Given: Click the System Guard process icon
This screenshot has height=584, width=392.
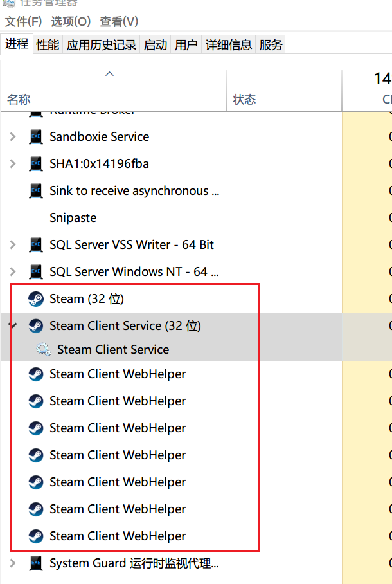Looking at the screenshot, I should pos(36,563).
